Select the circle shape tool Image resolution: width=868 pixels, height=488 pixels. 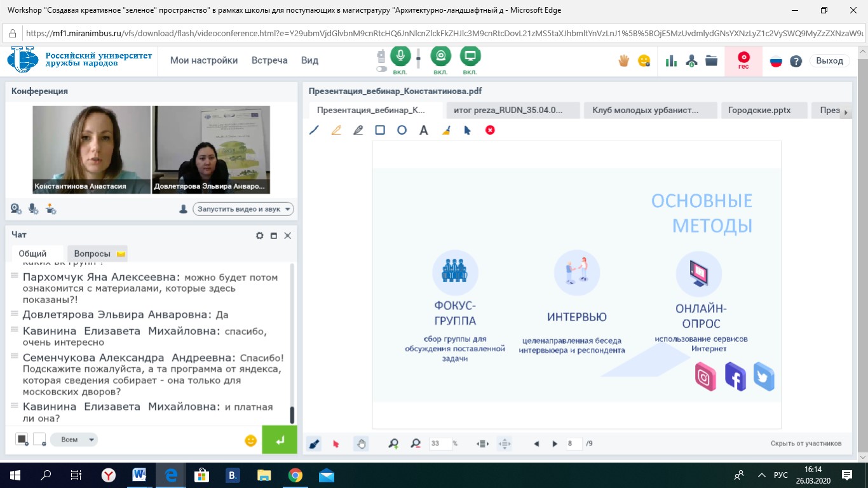(x=402, y=130)
